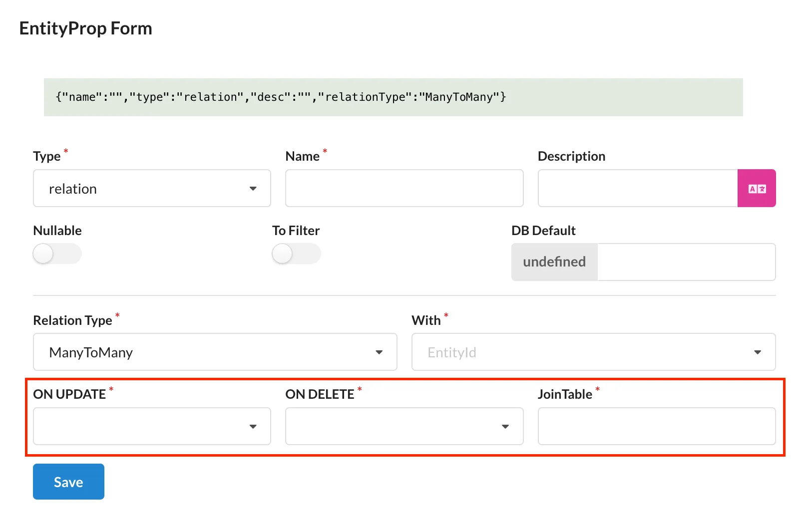Click the To Filter label text
Screen dimensions: 807x532
296,231
